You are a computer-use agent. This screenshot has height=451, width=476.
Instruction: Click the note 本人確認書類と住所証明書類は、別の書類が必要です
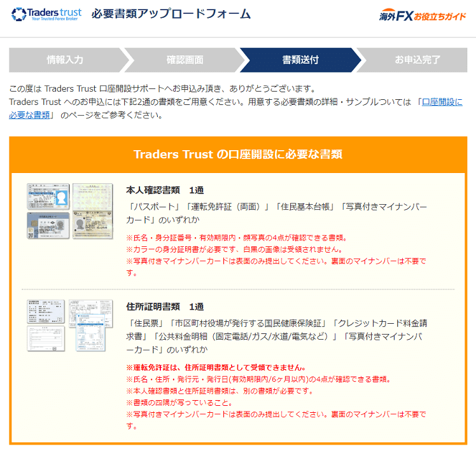pyautogui.click(x=220, y=391)
